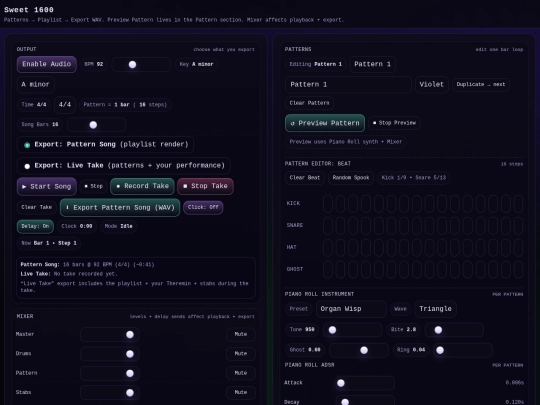Image resolution: width=540 pixels, height=405 pixels.
Task: Open the Organ Wisp preset dropdown
Action: (351, 309)
